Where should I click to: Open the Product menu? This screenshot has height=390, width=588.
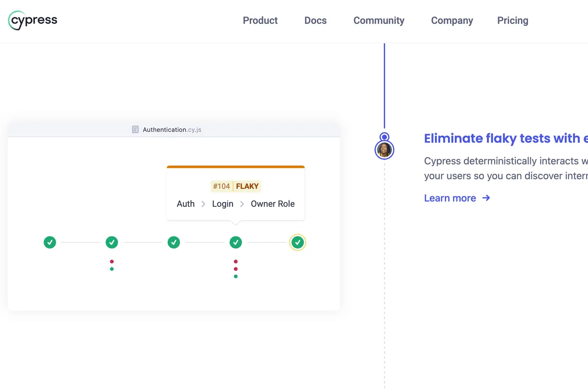[260, 20]
